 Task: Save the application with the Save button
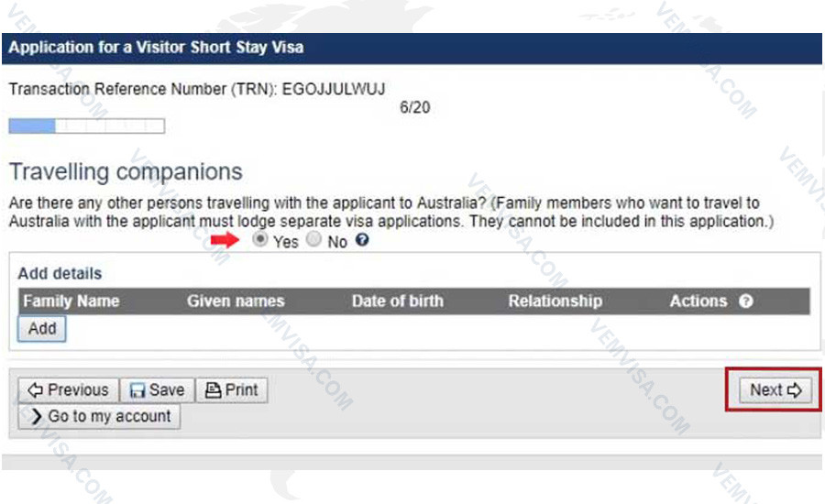(x=157, y=389)
